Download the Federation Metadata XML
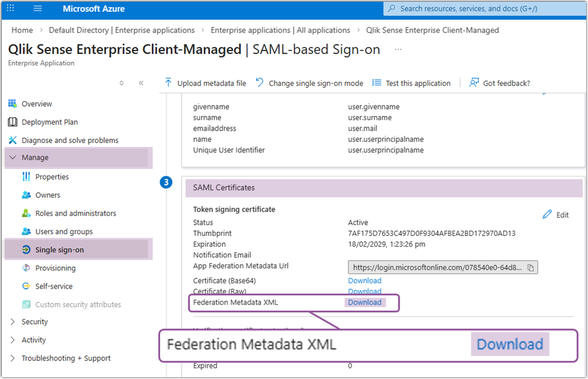Viewport: 588px width, 379px height. (364, 302)
